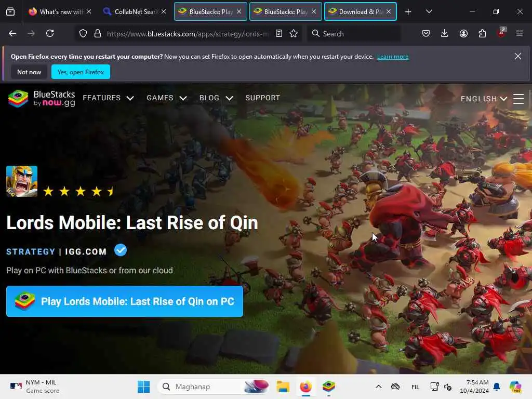Switch input language FIL

coord(415,387)
